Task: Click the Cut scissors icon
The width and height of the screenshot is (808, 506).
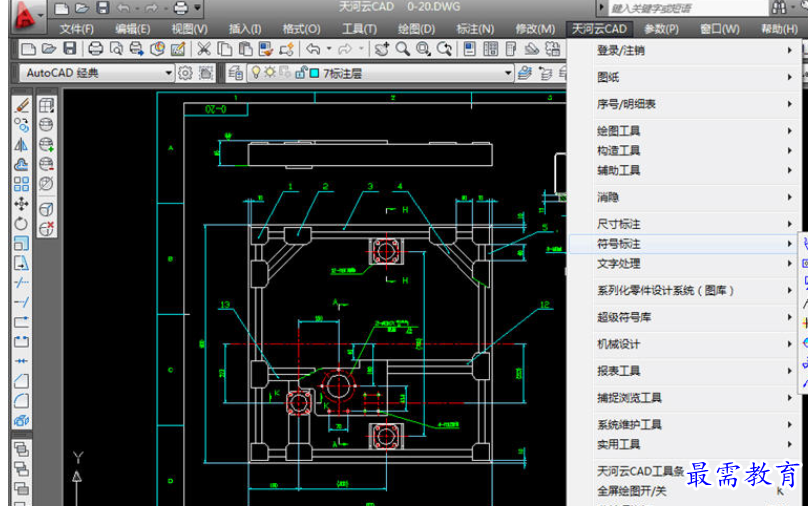Action: tap(204, 49)
